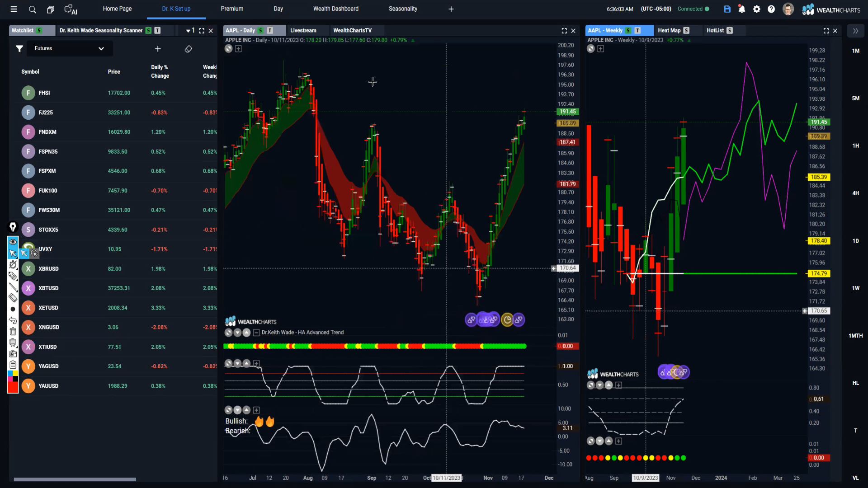868x488 pixels.
Task: Add indicator using plus on AAPL Daily chart
Action: tap(238, 49)
